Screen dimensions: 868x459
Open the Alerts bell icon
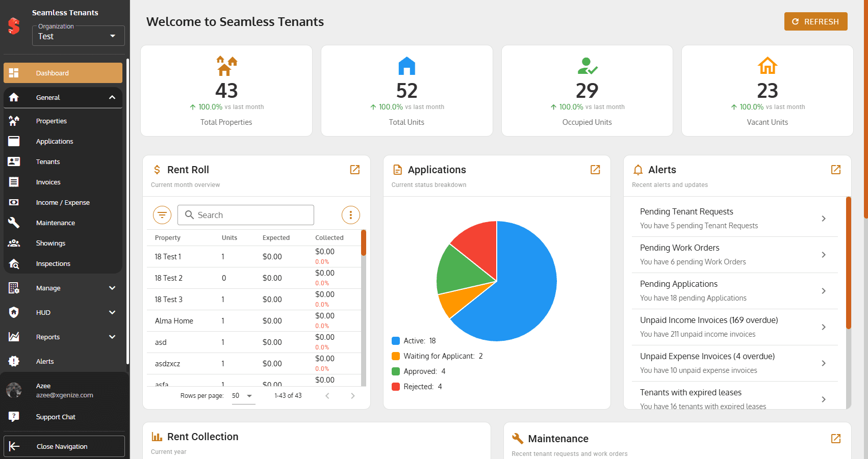click(x=638, y=170)
